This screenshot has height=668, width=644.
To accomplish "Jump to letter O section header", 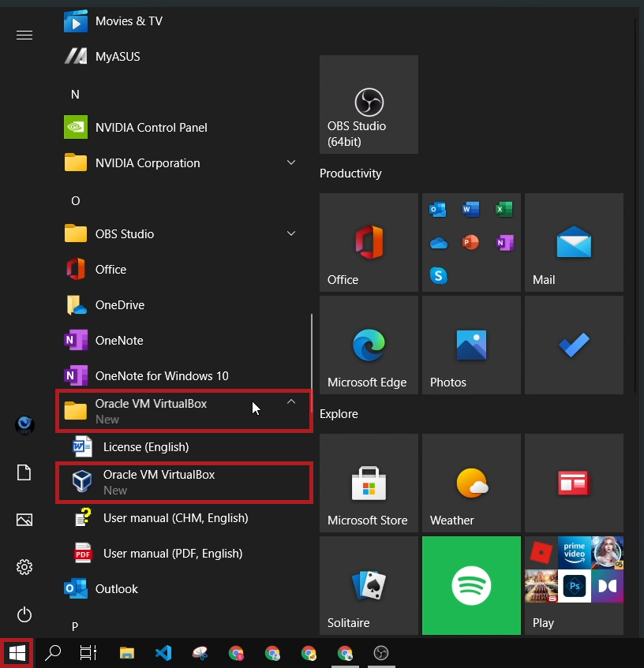I will [76, 200].
